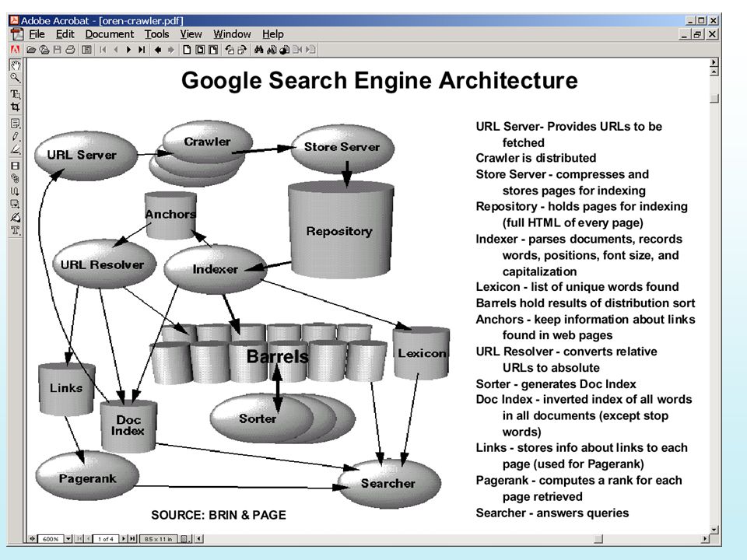The width and height of the screenshot is (747, 560).
Task: Select Fit Width page icon
Action: click(213, 50)
